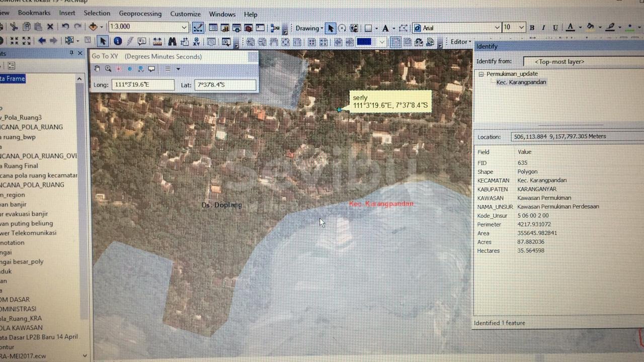The image size is (644, 362).
Task: Toggle Bold text formatting
Action: click(x=532, y=28)
